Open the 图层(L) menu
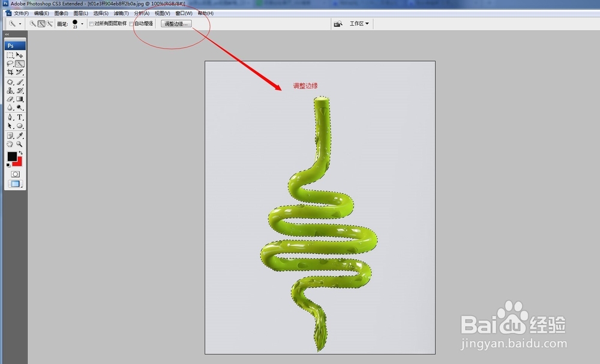Viewport: 600px width, 364px height. tap(81, 13)
